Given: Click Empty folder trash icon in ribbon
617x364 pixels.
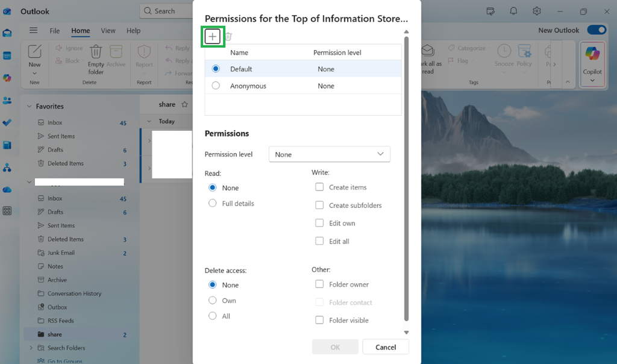Looking at the screenshot, I should [96, 51].
